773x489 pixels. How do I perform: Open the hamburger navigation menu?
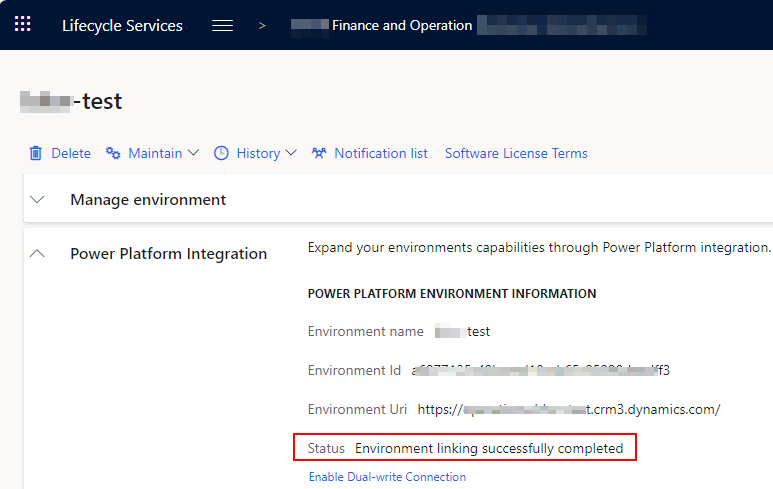click(222, 26)
